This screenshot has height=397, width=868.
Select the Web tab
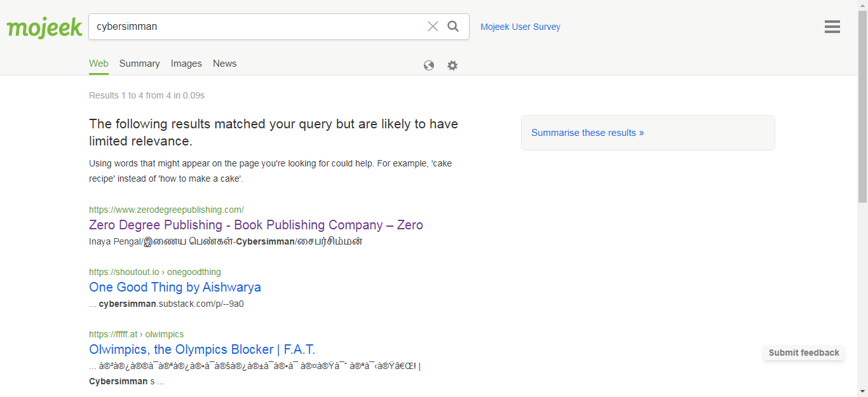[98, 64]
